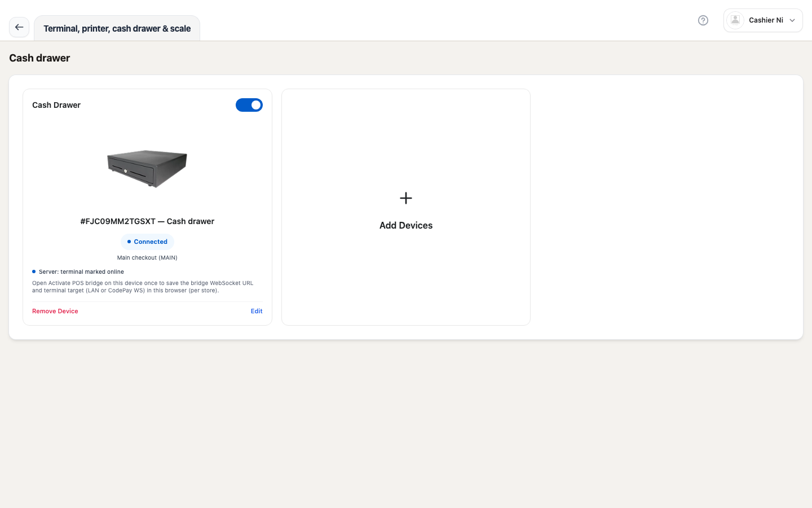
Task: Click the Add Devices label
Action: [406, 225]
